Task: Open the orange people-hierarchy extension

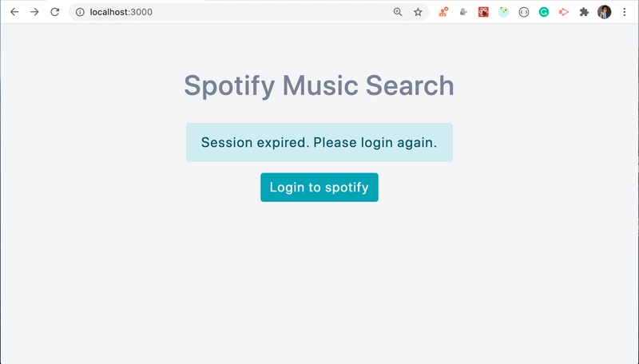Action: tap(443, 12)
